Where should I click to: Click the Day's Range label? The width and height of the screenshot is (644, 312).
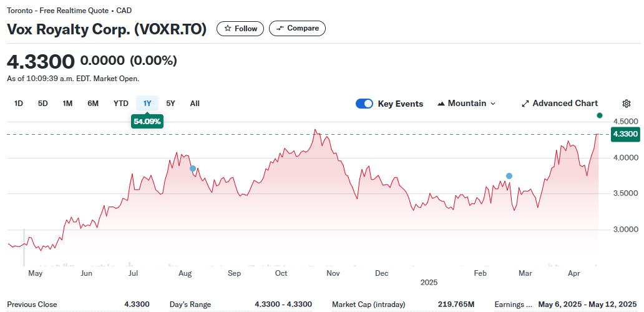click(190, 305)
